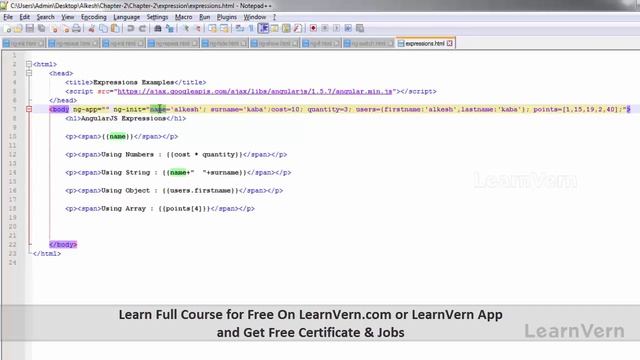The image size is (640, 360).
Task: Open the Window menu
Action: pos(255,17)
